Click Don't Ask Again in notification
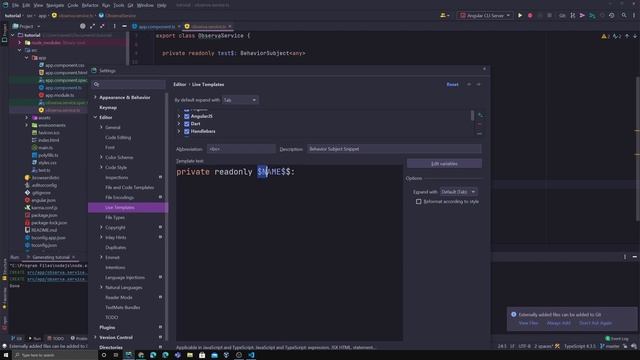The height and width of the screenshot is (360, 640). (x=596, y=323)
